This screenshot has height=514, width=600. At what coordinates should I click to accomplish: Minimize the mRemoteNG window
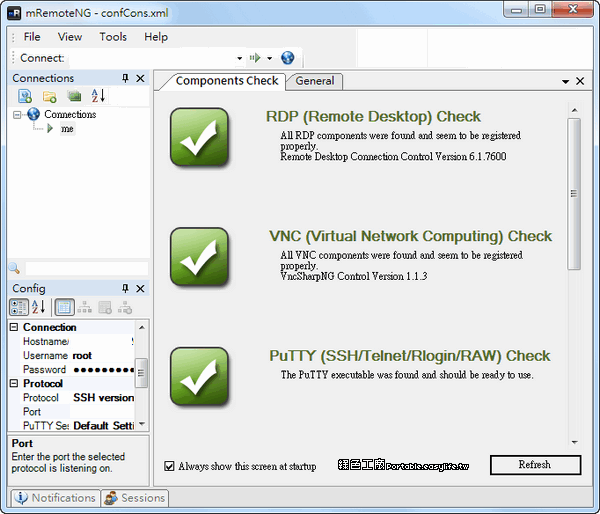[516, 10]
